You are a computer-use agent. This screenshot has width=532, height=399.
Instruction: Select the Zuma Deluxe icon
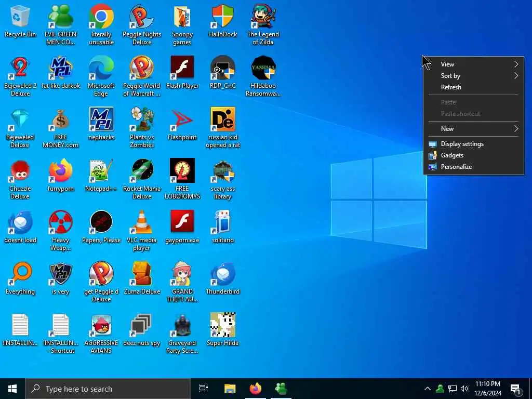142,273
